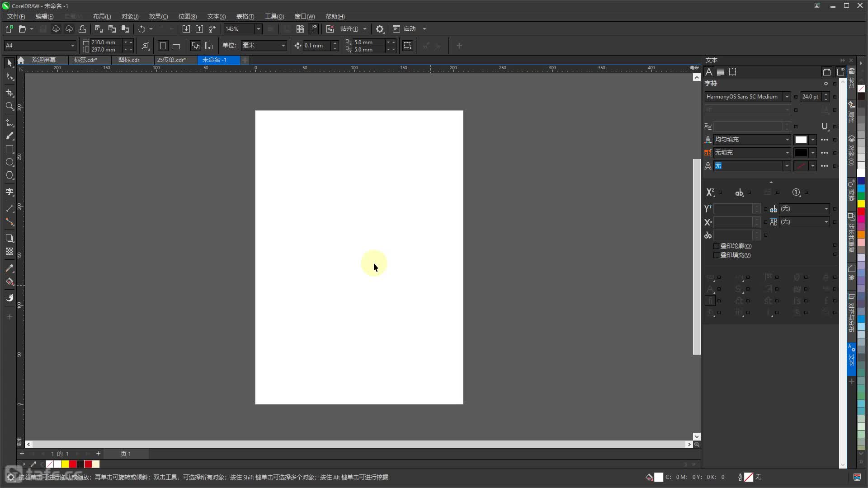
Task: Open the 单位 毫米 units dropdown
Action: pyautogui.click(x=283, y=46)
